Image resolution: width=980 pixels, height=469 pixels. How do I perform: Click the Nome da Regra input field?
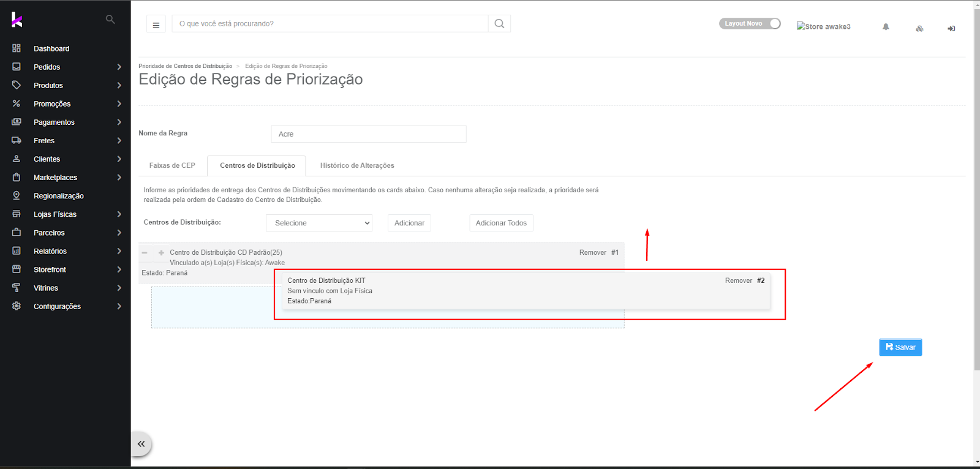coord(369,134)
